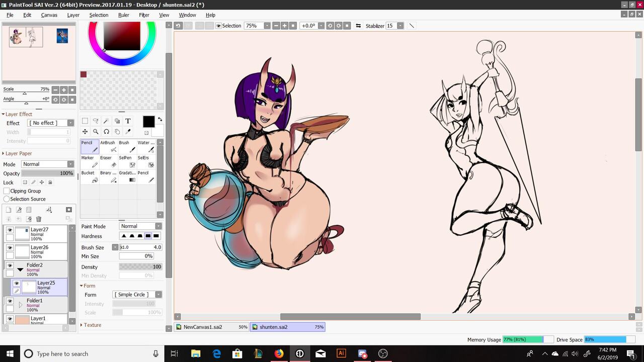Select the Watercolor brush tool
The height and width of the screenshot is (362, 644).
point(146,146)
